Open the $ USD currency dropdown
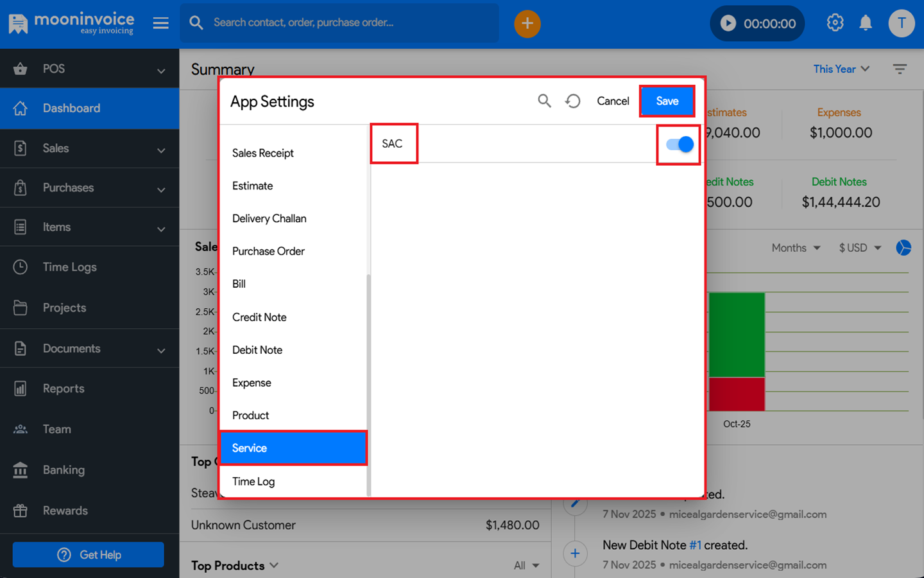 point(860,248)
